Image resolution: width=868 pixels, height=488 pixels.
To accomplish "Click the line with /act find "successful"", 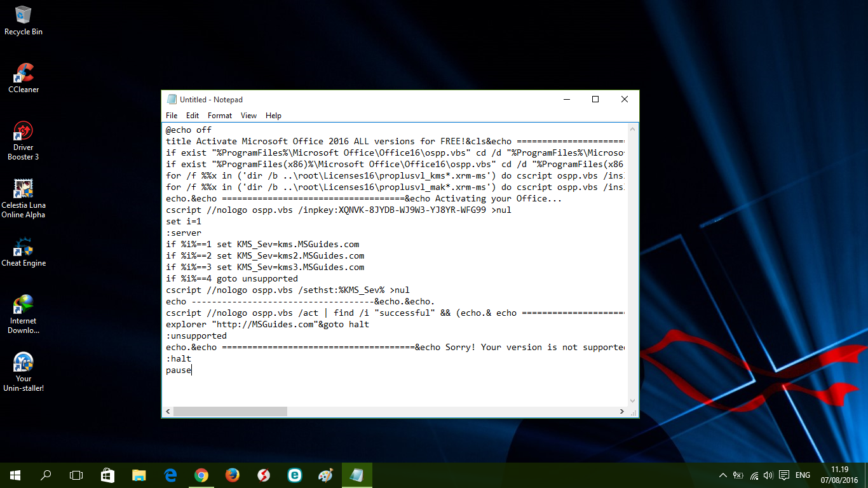I will click(x=395, y=313).
